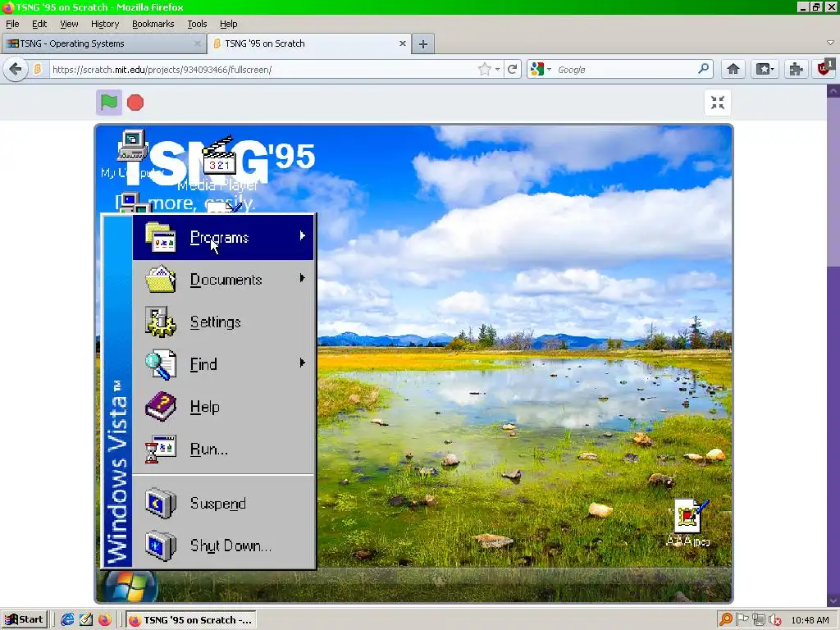This screenshot has height=630, width=840.
Task: Close the TSNG '95 on Scratch tab
Action: pyautogui.click(x=402, y=43)
